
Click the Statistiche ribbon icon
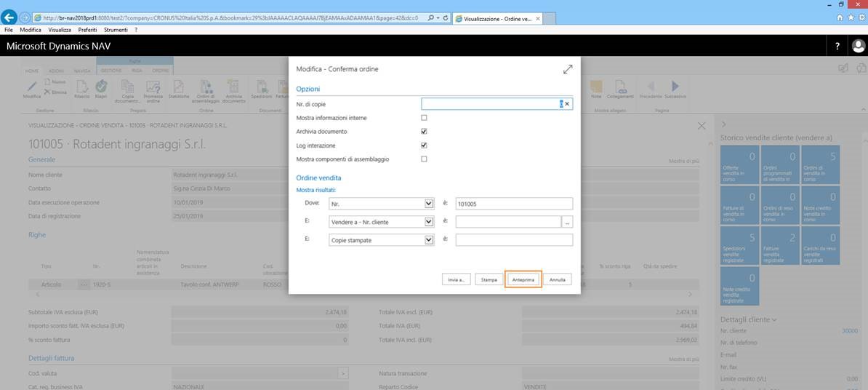(x=178, y=87)
